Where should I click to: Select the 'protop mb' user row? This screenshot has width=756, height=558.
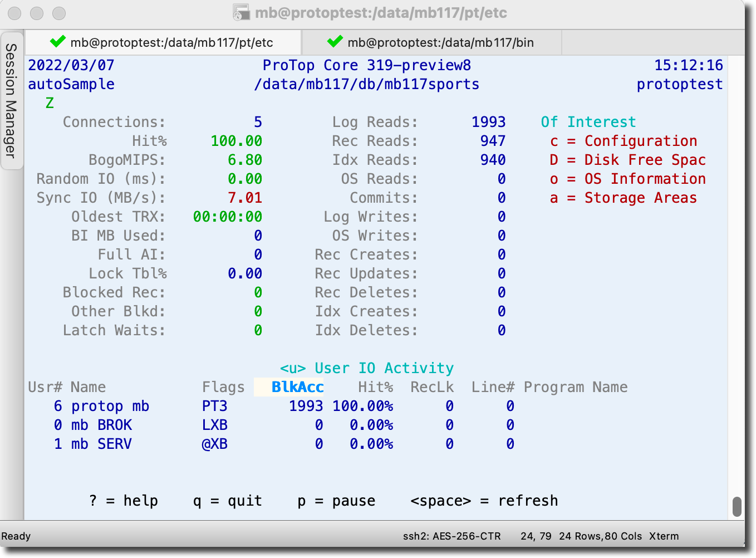(x=271, y=407)
